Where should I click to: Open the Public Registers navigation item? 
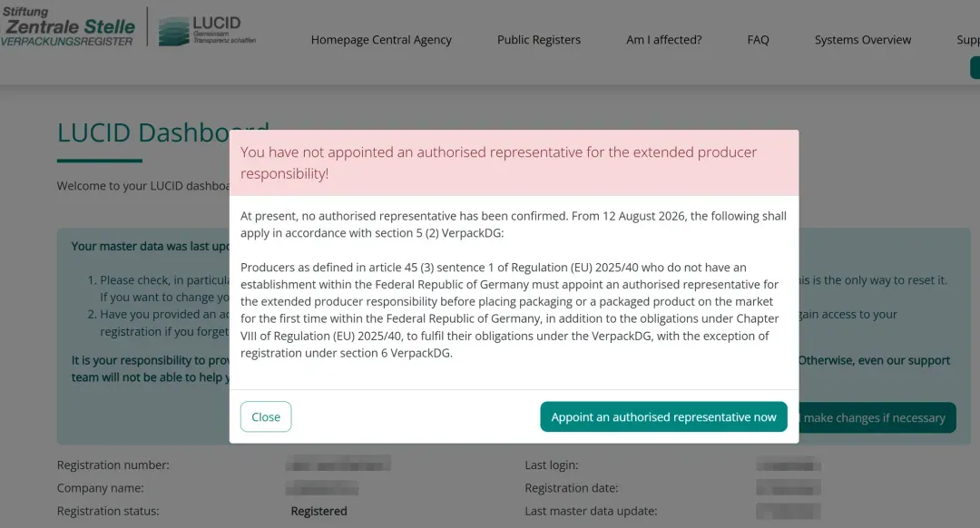pyautogui.click(x=539, y=39)
